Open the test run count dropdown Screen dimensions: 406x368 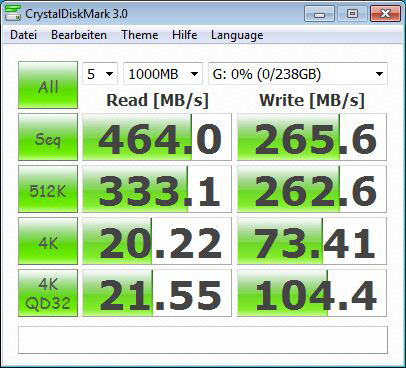[100, 74]
